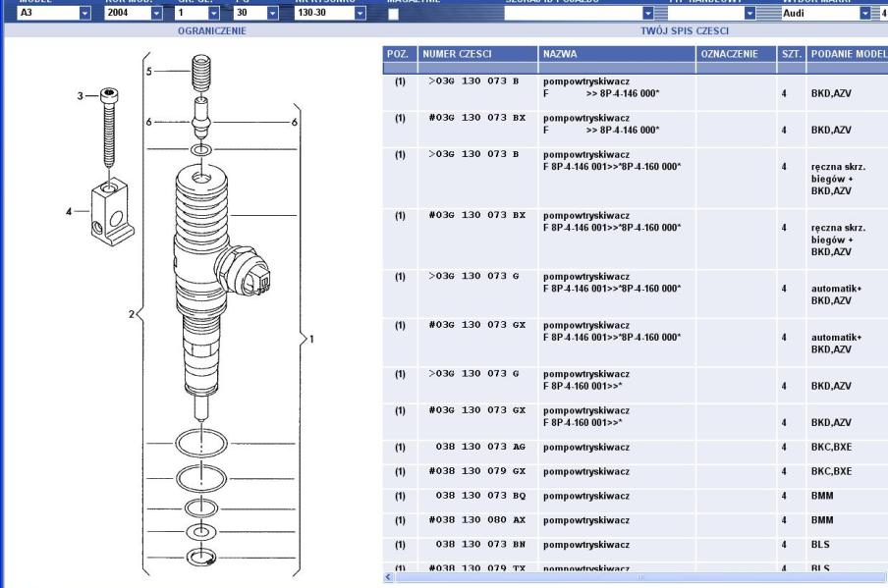Viewport: 888px width, 588px height.
Task: Click the threaded bolt drawing in the diagram
Action: coord(109,128)
